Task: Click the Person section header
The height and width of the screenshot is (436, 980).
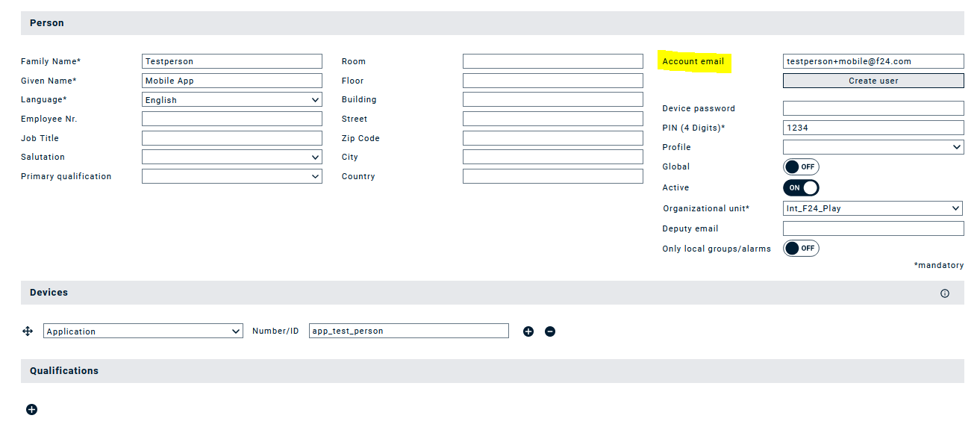Action: (x=493, y=23)
